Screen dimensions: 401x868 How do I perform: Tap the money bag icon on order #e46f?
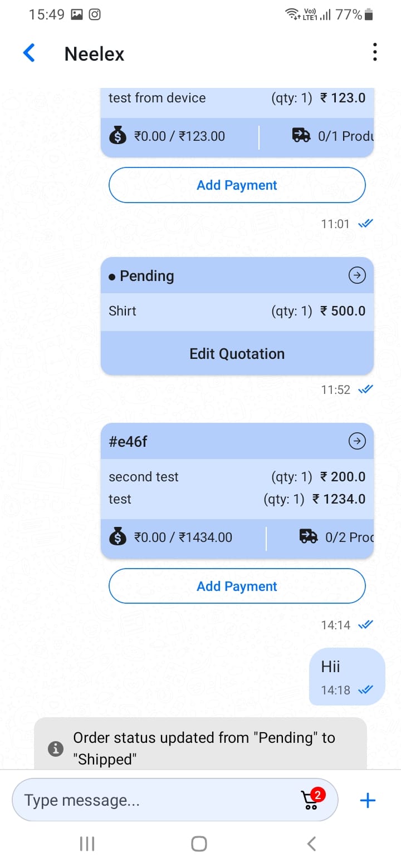[x=118, y=537]
